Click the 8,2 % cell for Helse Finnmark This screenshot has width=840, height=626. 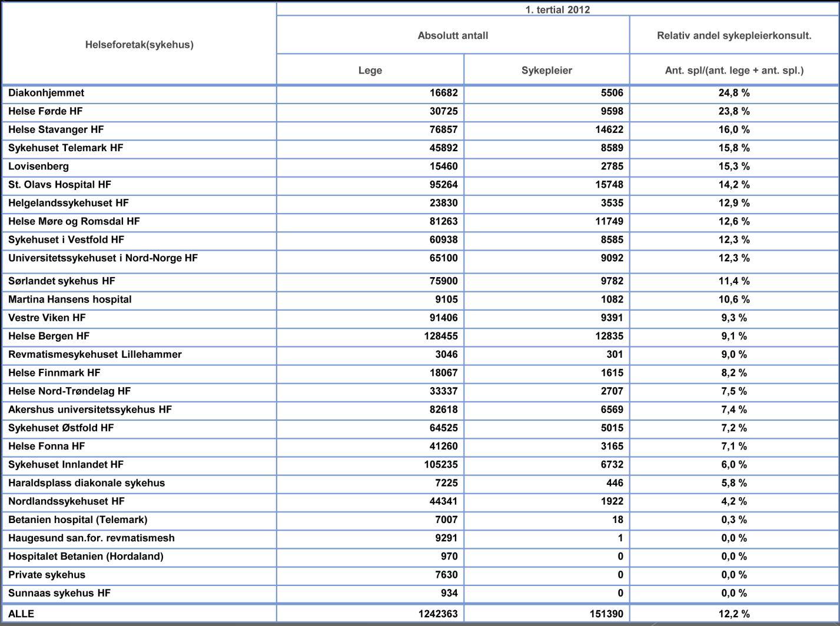point(734,372)
